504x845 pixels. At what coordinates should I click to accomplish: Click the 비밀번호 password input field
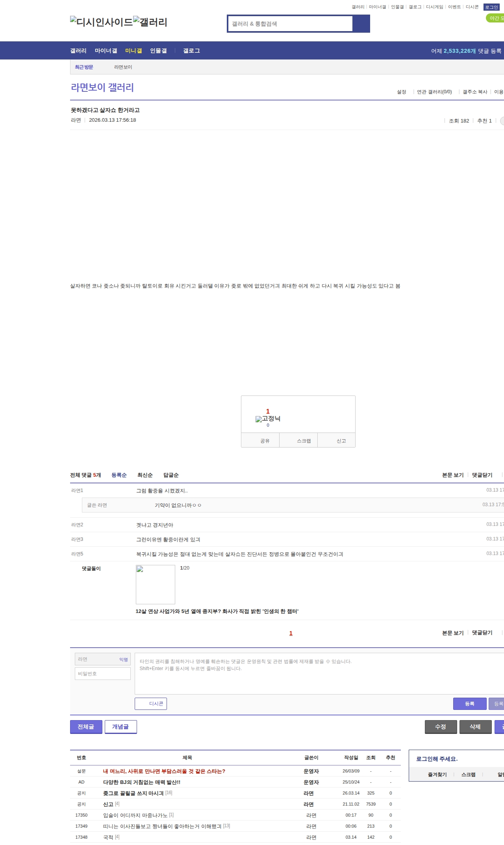pos(103,674)
